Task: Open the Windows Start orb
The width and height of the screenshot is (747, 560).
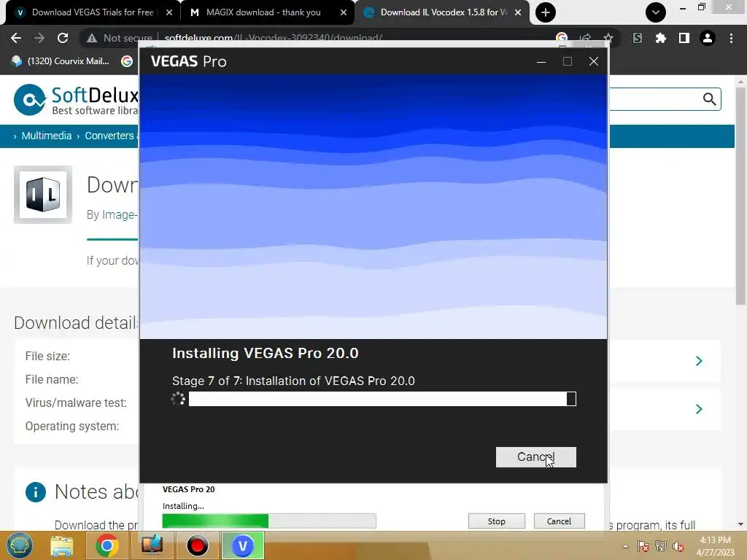Action: 20,545
